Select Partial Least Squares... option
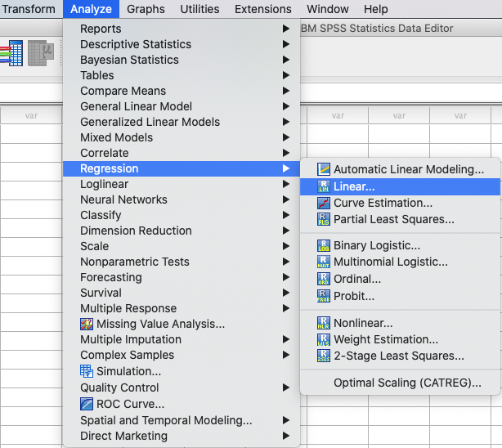The height and width of the screenshot is (448, 502). [x=400, y=219]
